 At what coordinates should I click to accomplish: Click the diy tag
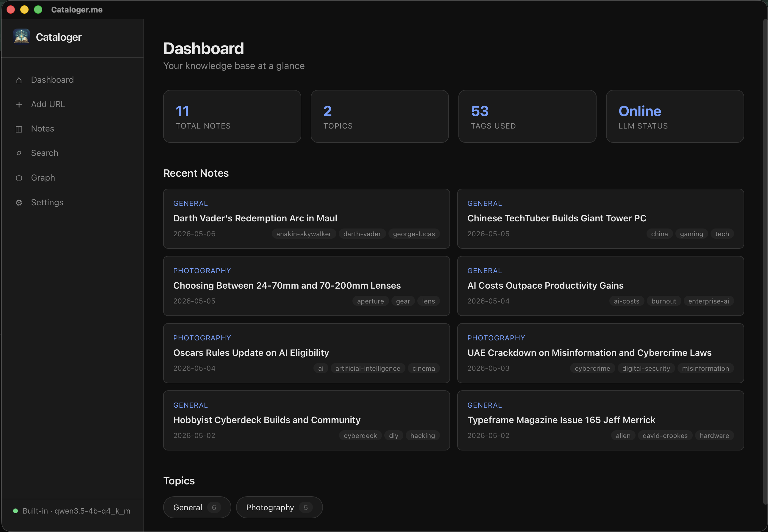[x=394, y=436]
